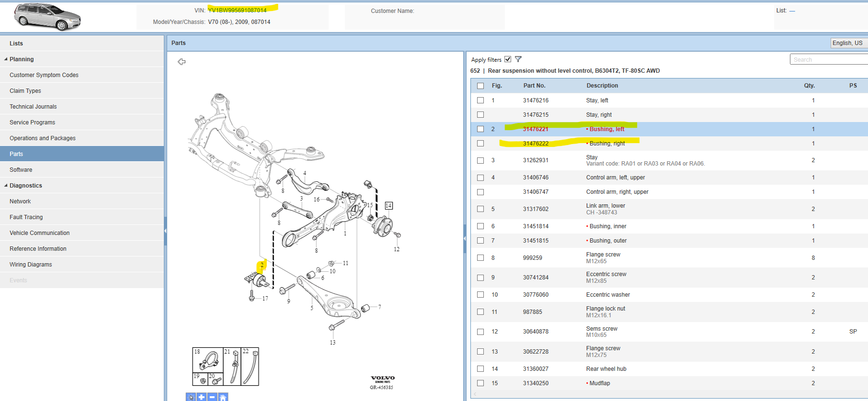
Task: Select part number 31406747 row
Action: [x=669, y=192]
